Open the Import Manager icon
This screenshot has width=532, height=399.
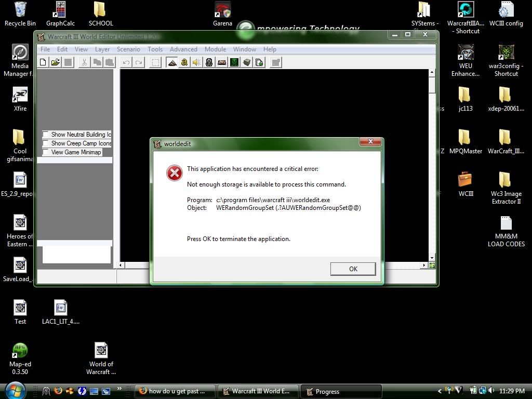click(x=260, y=62)
